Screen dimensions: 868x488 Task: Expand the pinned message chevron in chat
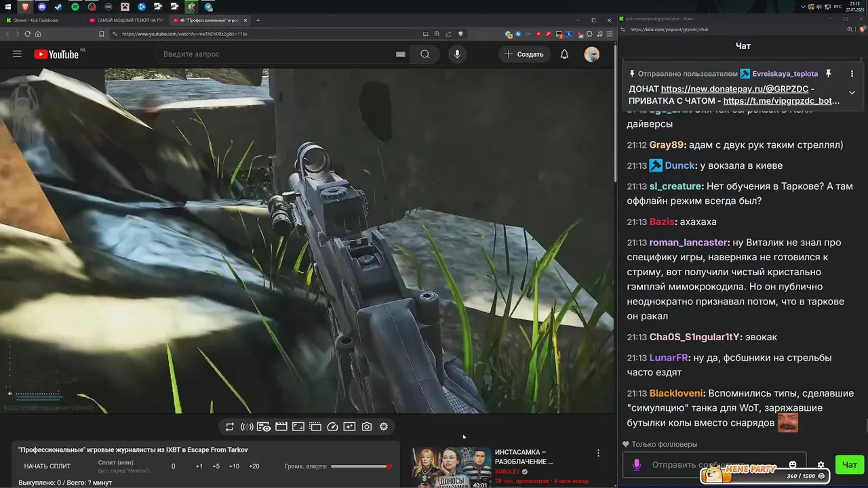[852, 93]
